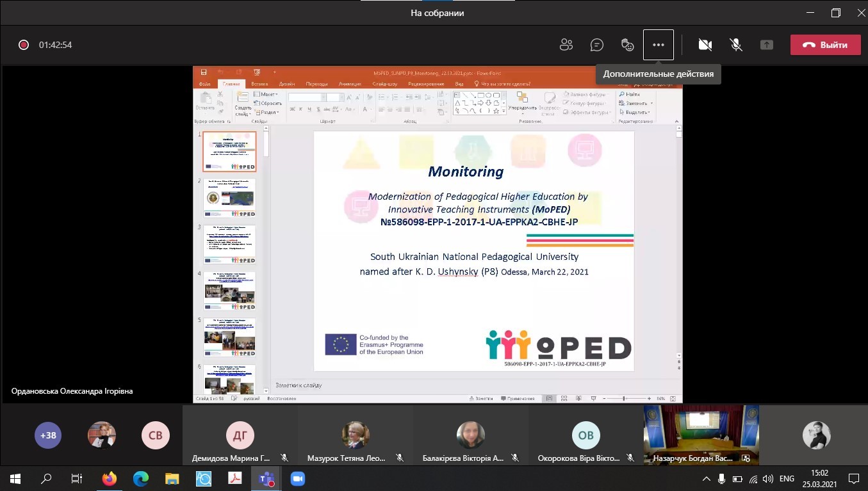The height and width of the screenshot is (491, 868).
Task: Select Демидова Марина participant tile
Action: 240,436
